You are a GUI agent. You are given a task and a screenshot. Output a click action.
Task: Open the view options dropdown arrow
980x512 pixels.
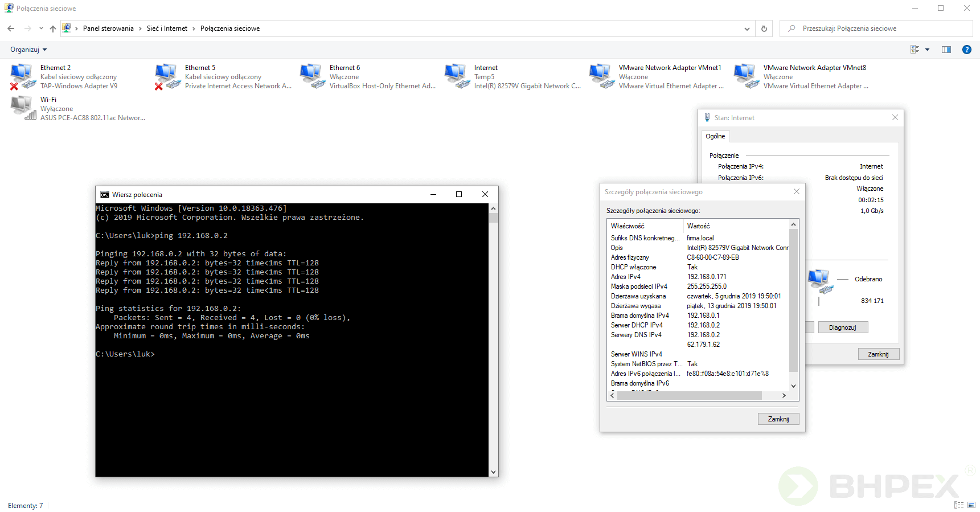(927, 50)
